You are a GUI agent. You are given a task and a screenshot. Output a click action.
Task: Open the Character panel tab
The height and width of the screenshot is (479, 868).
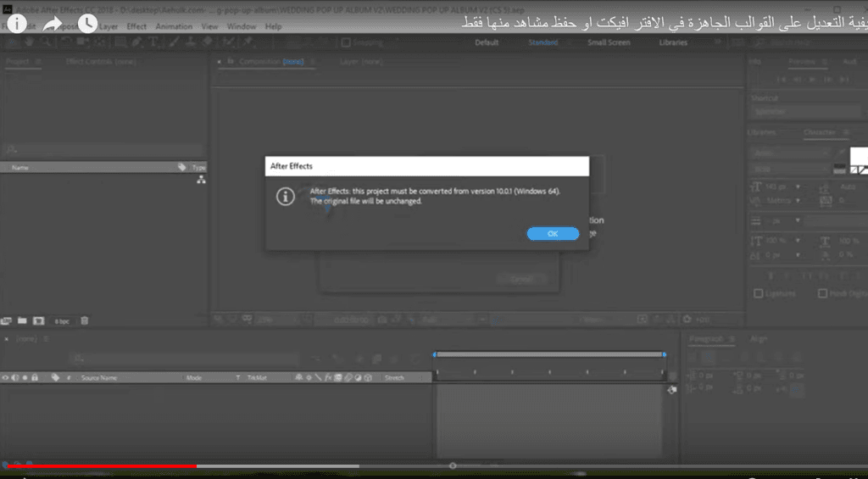click(820, 132)
